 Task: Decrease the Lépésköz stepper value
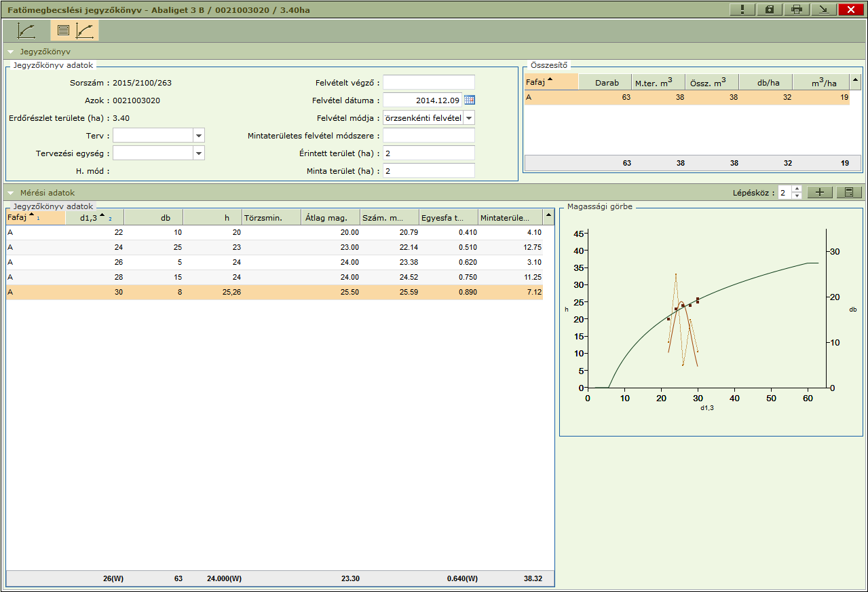tap(797, 196)
